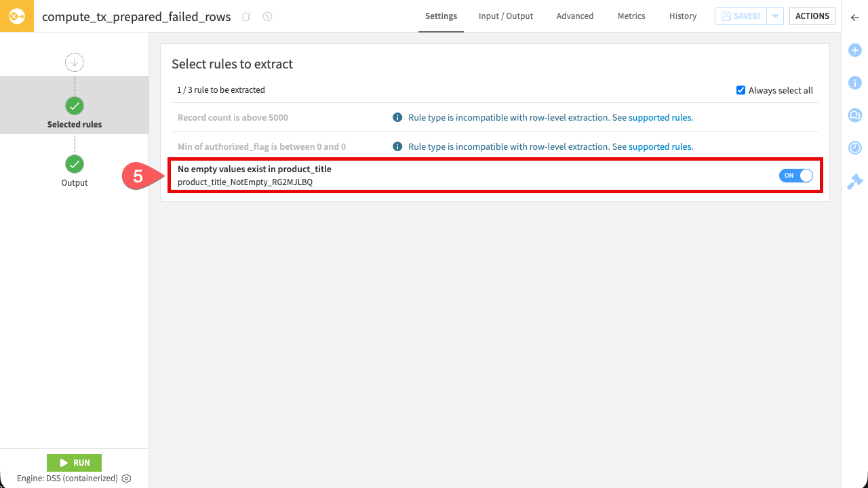Open the discussions speech-bubble icon
The height and width of the screenshot is (488, 868).
855,115
